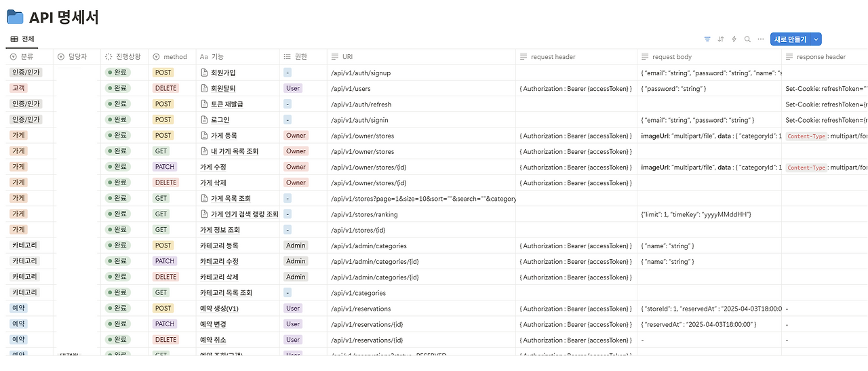Click the text icon in request header column
Viewport: 868px width, 371px height.
pyautogui.click(x=524, y=57)
